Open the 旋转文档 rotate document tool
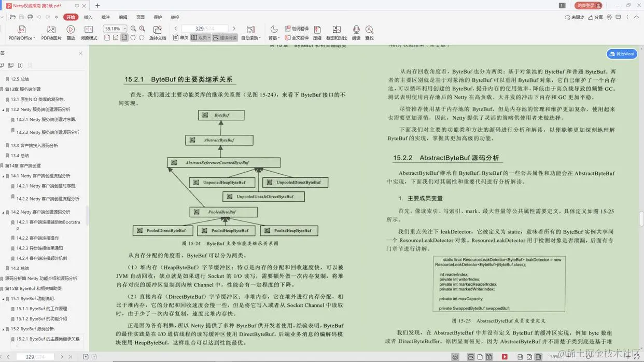The width and height of the screenshot is (644, 362). click(x=158, y=33)
